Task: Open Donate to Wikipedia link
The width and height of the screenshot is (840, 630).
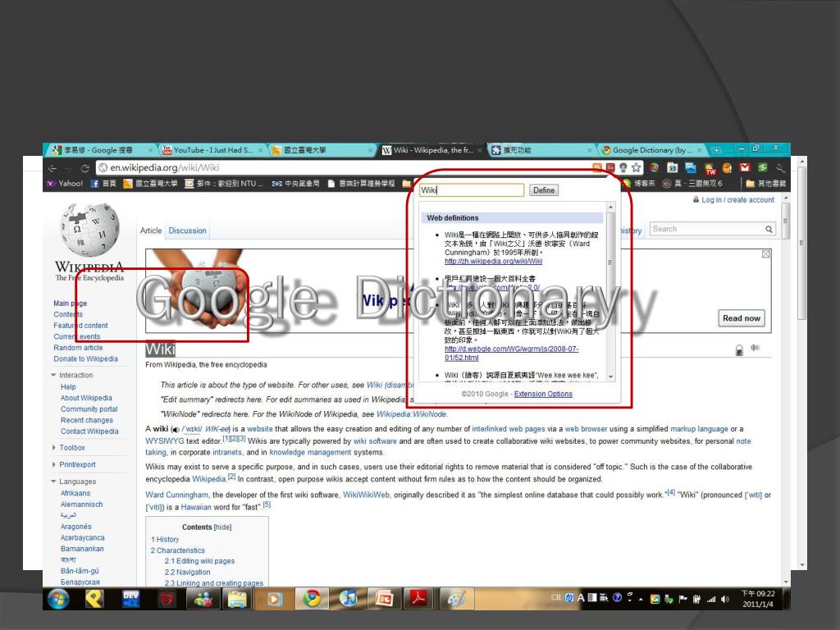Action: (85, 359)
